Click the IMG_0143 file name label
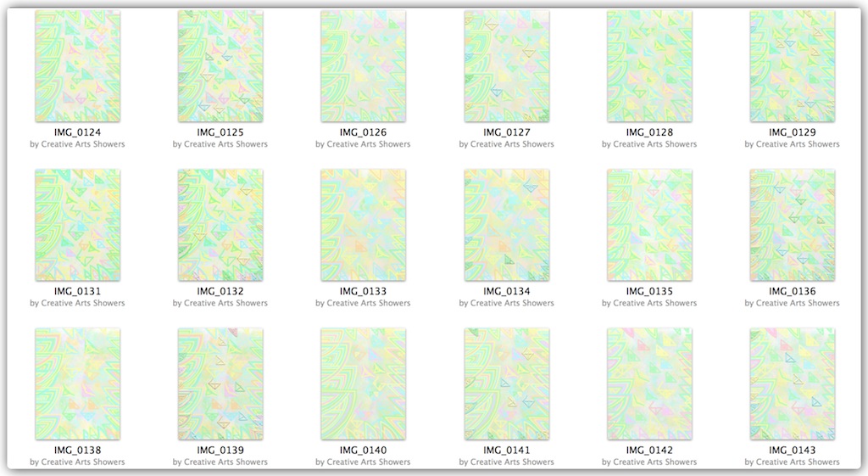This screenshot has width=868, height=476. pyautogui.click(x=793, y=451)
